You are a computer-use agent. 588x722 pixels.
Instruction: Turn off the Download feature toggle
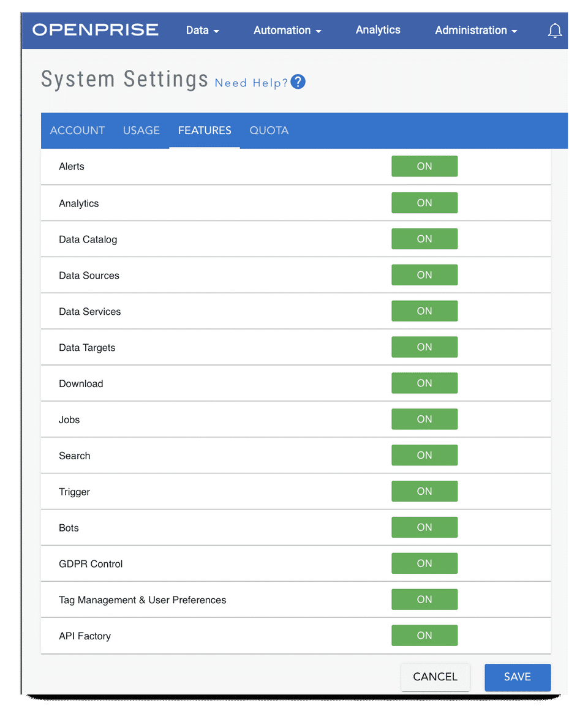tap(424, 383)
